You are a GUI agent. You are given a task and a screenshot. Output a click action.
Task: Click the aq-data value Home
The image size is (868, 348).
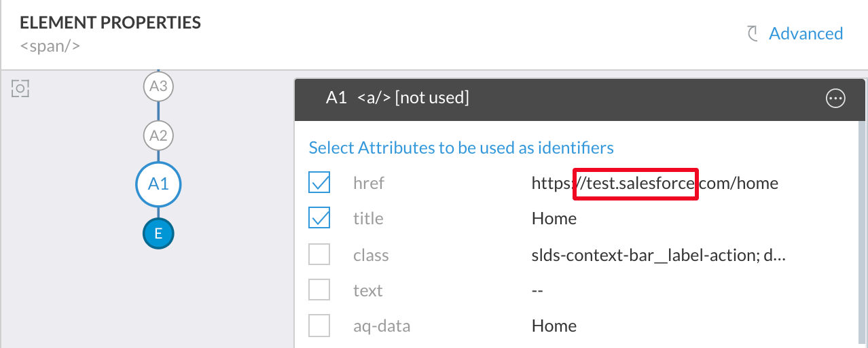click(x=554, y=326)
